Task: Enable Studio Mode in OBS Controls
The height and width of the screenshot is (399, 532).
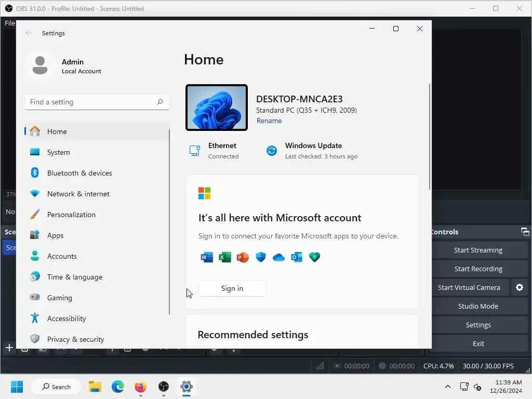Action: click(x=478, y=306)
